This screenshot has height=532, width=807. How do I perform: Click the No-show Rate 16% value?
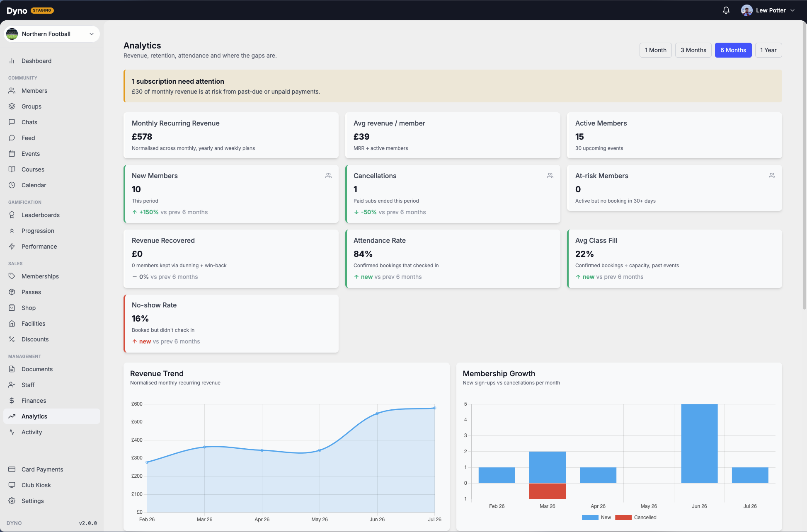point(140,319)
